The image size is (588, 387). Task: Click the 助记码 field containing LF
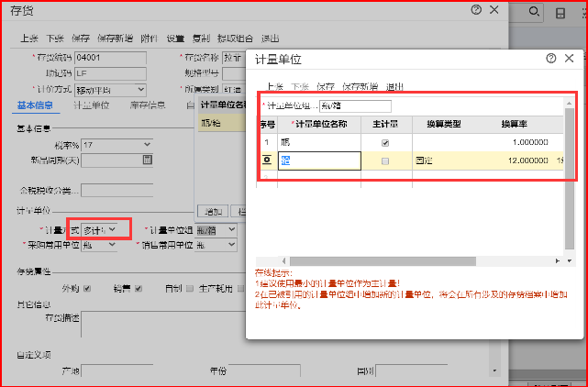(x=110, y=73)
